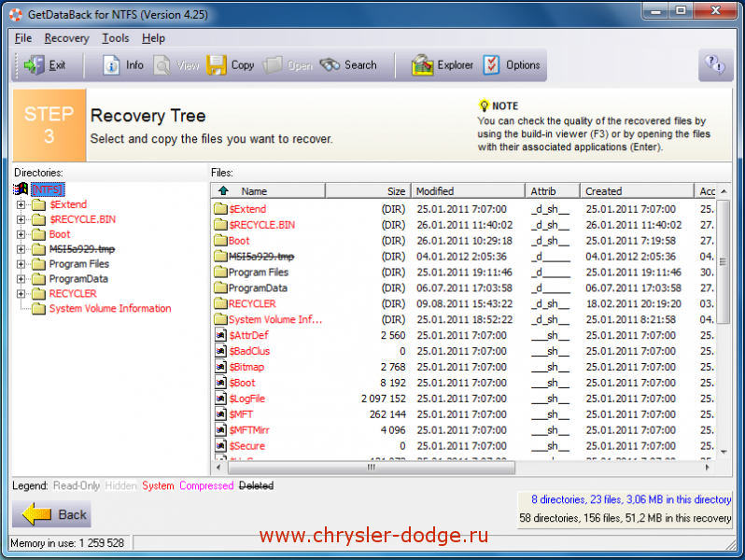This screenshot has width=745, height=560.
Task: Expand the RECYCLER tree node
Action: coord(21,294)
